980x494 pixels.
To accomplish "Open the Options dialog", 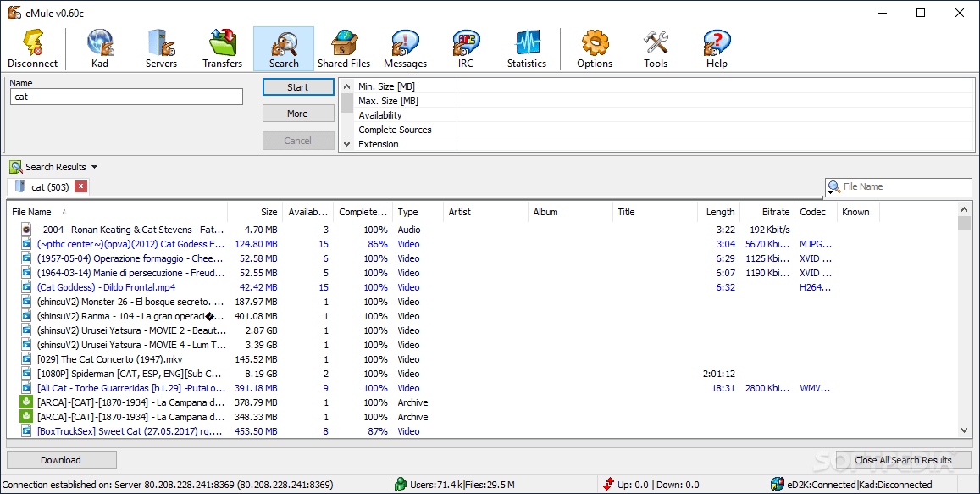I will tap(595, 49).
